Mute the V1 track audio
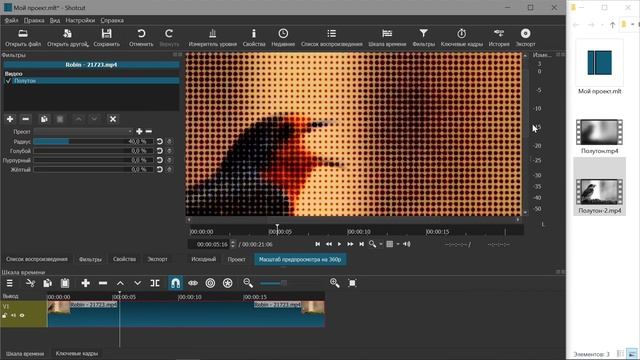Screen dimensions: 640x360 (13, 316)
